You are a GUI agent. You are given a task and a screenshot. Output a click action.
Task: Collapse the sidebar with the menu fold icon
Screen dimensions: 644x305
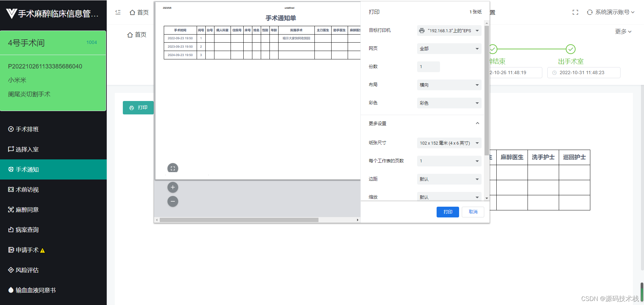[118, 12]
